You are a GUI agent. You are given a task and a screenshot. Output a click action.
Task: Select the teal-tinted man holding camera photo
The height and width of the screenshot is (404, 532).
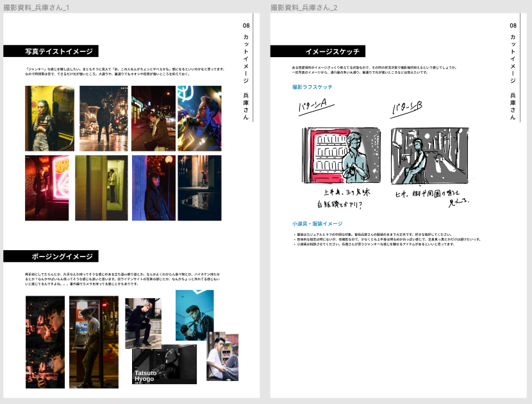(194, 315)
